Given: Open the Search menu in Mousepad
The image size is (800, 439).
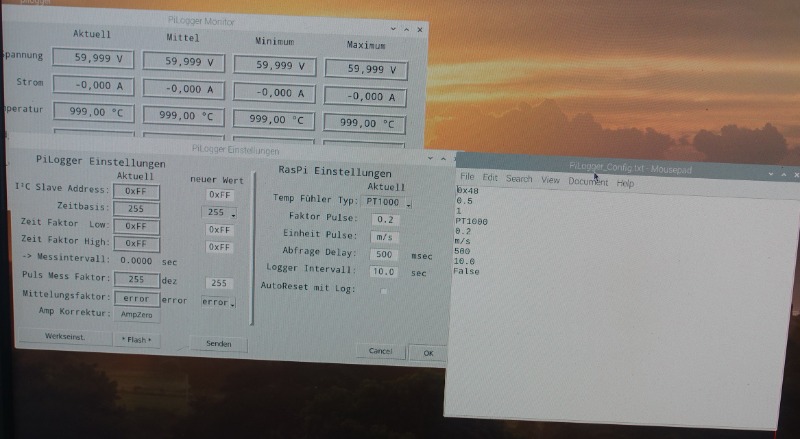Looking at the screenshot, I should coord(519,179).
